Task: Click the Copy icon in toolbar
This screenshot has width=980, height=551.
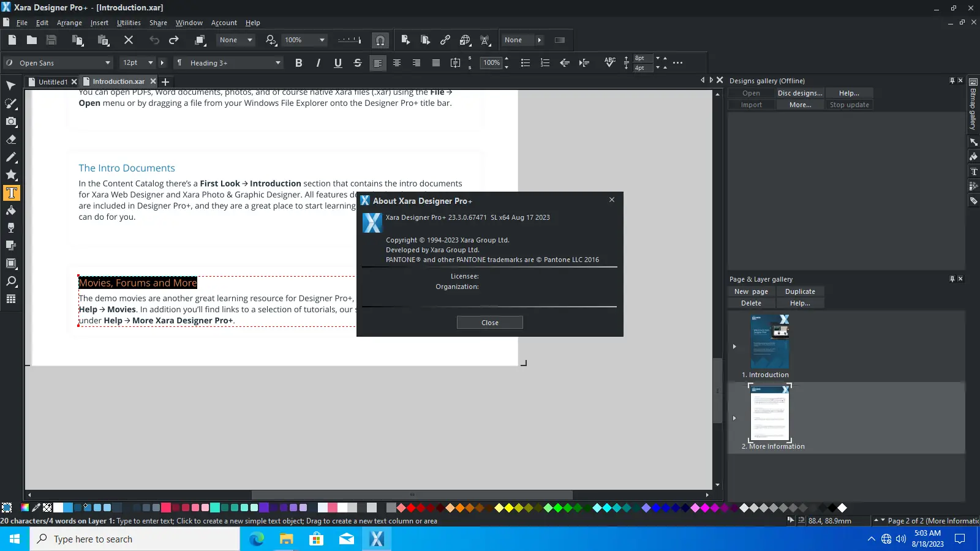Action: [x=77, y=40]
